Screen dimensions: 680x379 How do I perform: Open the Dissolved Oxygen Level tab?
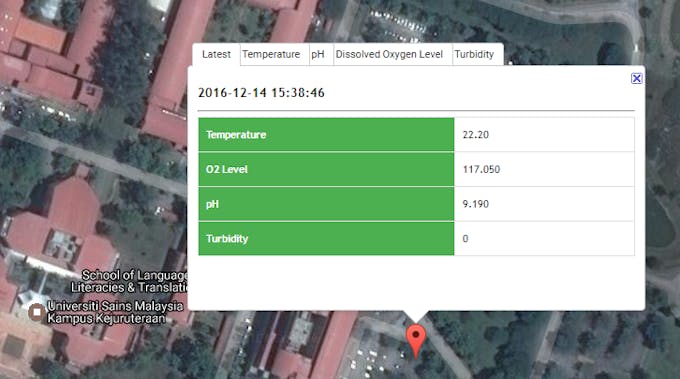[389, 55]
